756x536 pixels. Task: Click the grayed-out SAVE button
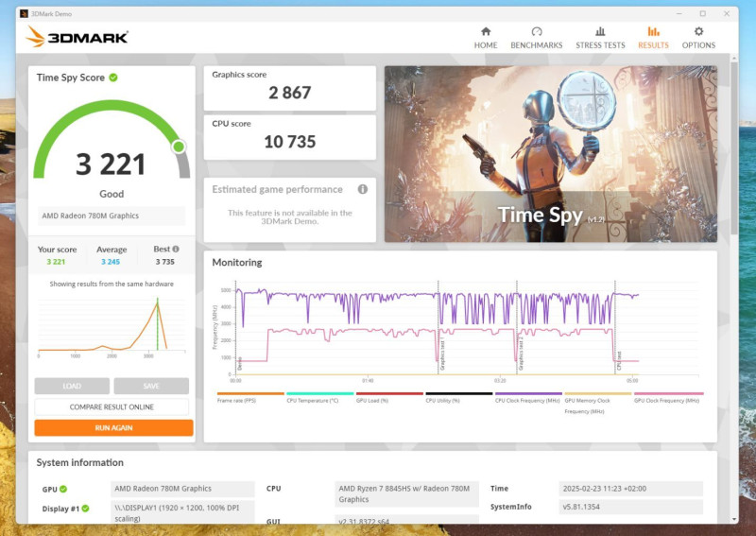[151, 386]
